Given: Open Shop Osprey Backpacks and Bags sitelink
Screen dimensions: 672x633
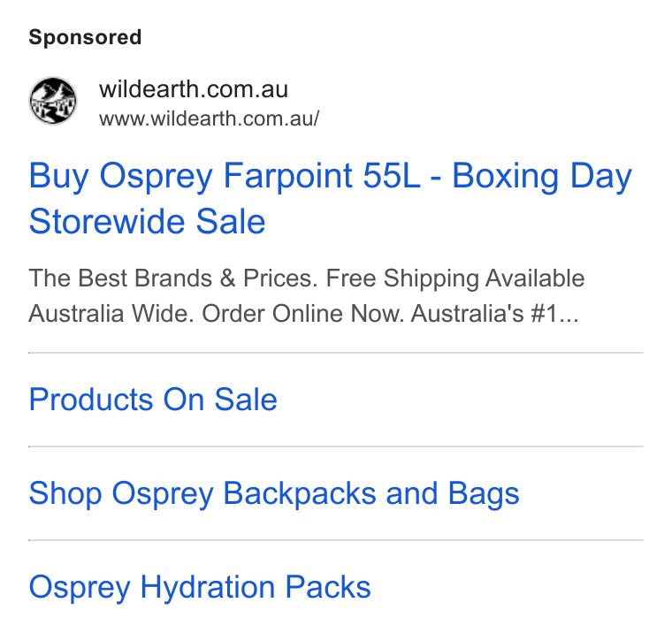Looking at the screenshot, I should (274, 493).
